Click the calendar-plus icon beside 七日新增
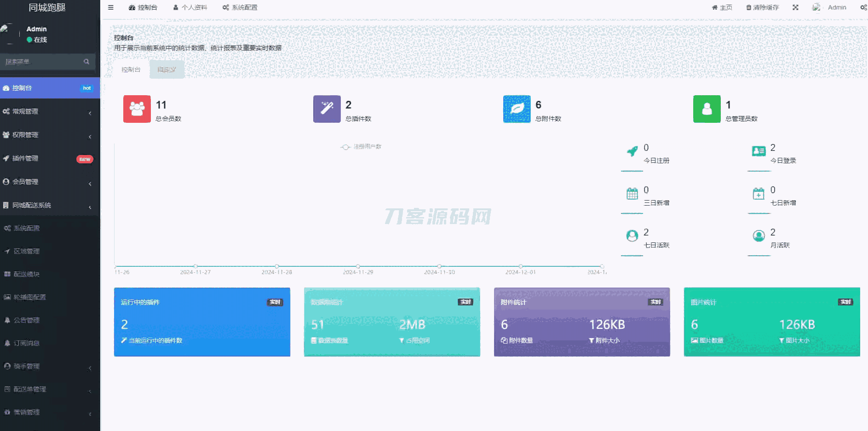The image size is (868, 431). [x=759, y=194]
